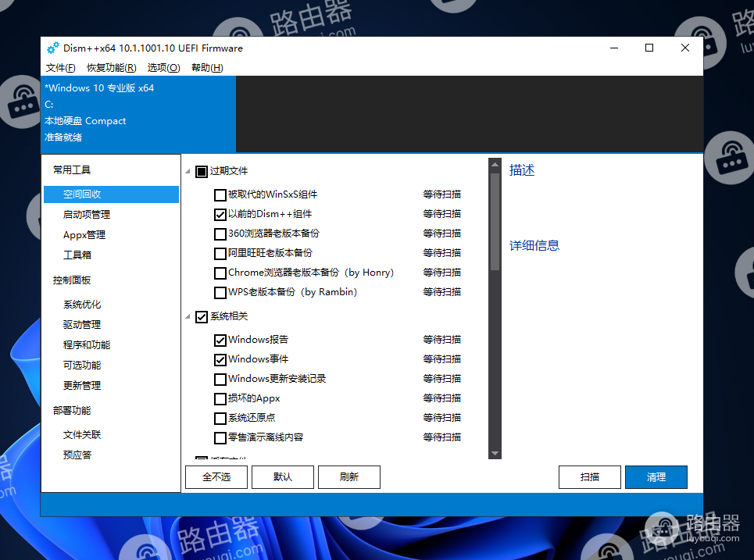The width and height of the screenshot is (754, 560).
Task: Click the 全不选 button
Action: tap(216, 477)
